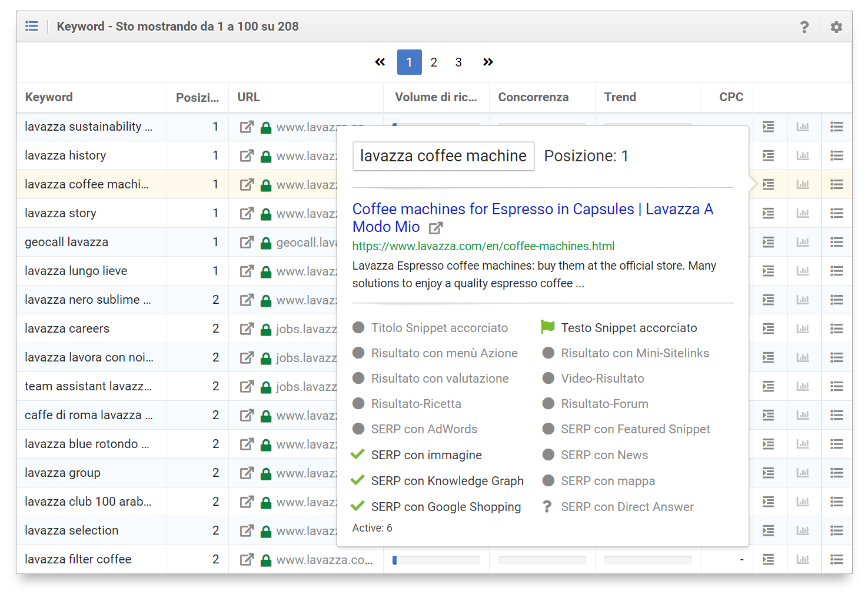868x594 pixels.
Task: Show SERP snippet icon for lavazza history row
Action: 769,155
